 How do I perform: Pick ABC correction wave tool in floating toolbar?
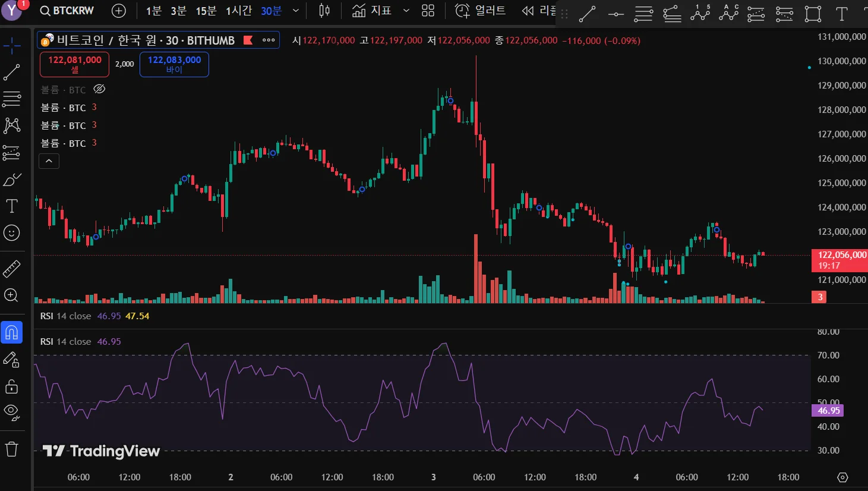tap(729, 14)
